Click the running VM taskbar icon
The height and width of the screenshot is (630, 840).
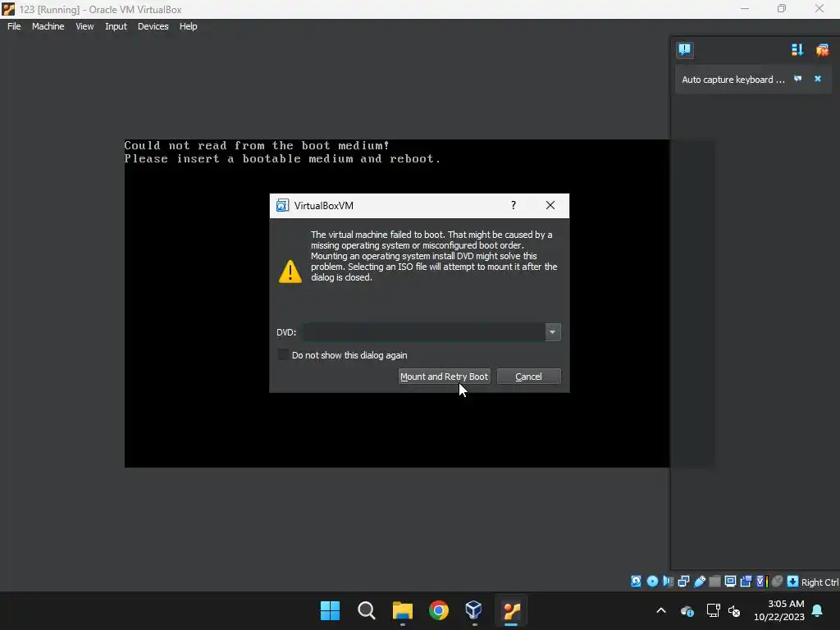click(x=511, y=610)
